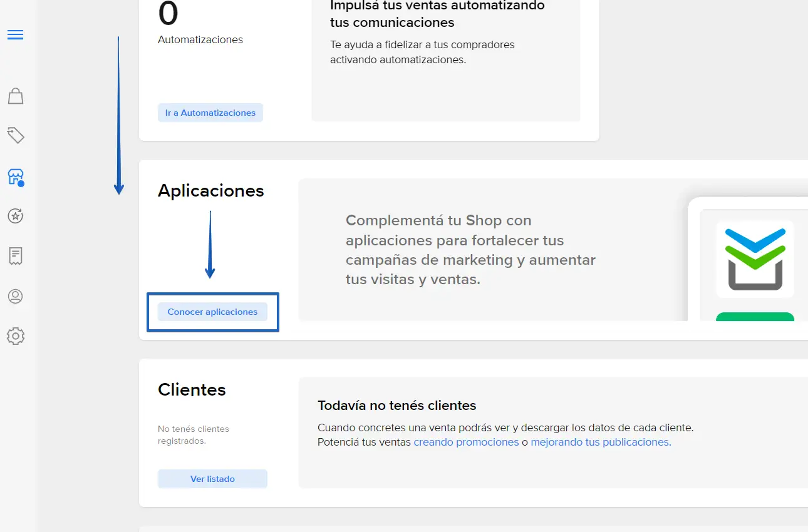Follow the mejorando tus publicaciones link
808x532 pixels.
pyautogui.click(x=601, y=442)
